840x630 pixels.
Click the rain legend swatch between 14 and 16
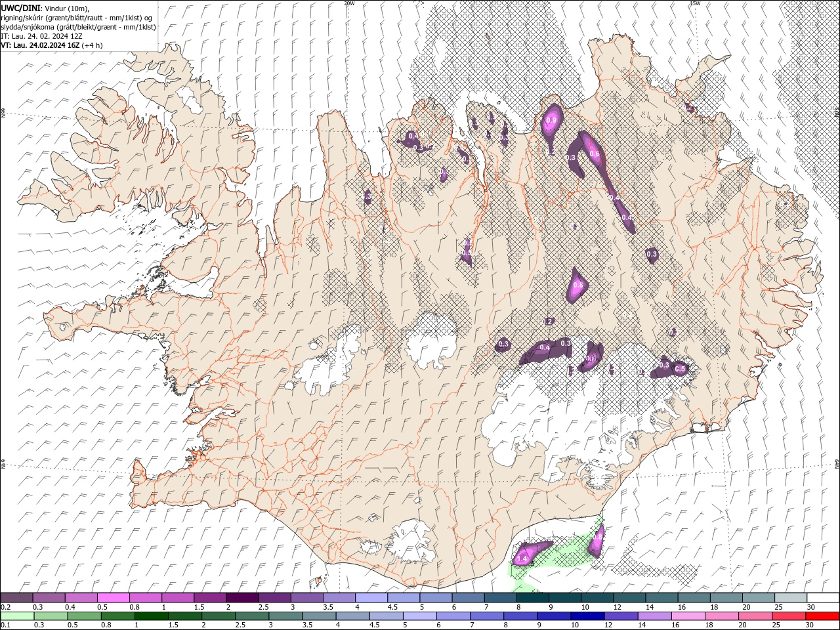tap(655, 616)
